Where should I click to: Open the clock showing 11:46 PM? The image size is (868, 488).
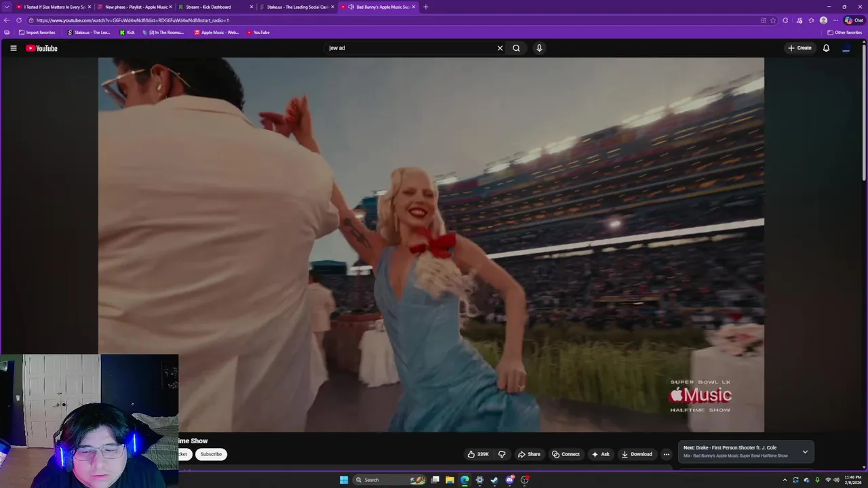click(x=852, y=480)
